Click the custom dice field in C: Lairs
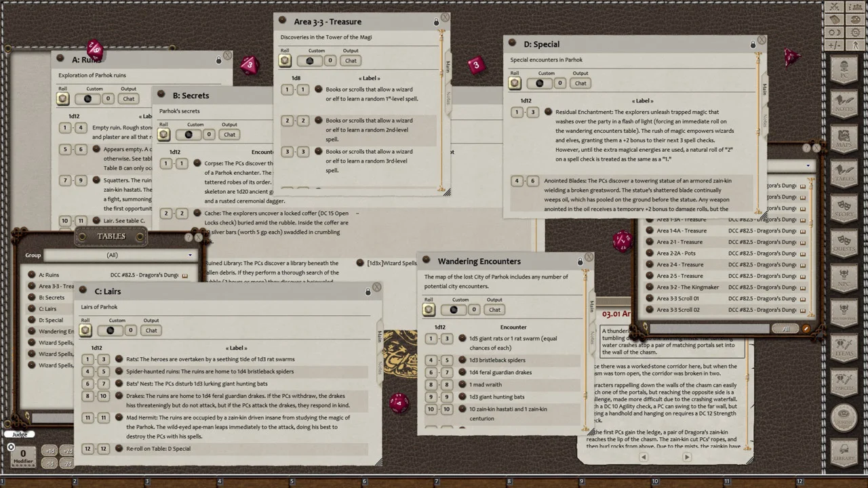Viewport: 868px width, 488px height. 110,330
